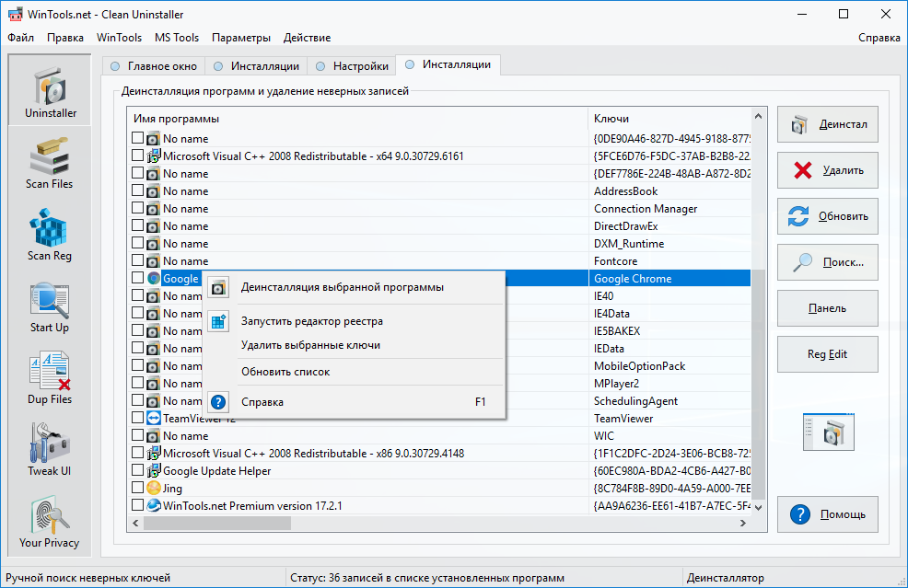Select Microsoft Visual C++ 2008 x86 row

[439, 453]
